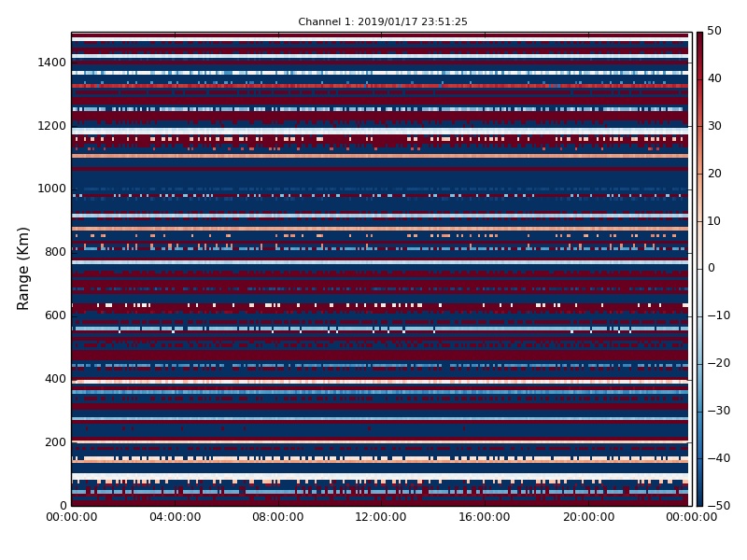Click the colorbar value −30 label
747x560 pixels.
718,411
